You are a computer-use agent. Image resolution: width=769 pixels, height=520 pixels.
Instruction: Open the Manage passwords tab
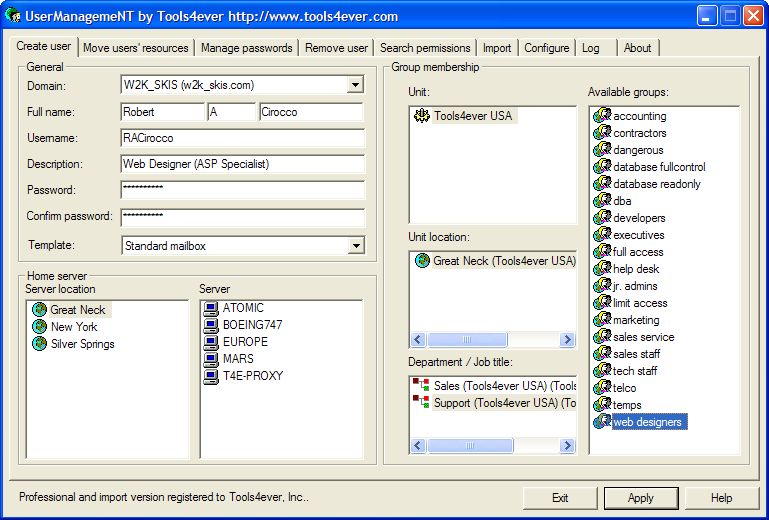point(247,48)
